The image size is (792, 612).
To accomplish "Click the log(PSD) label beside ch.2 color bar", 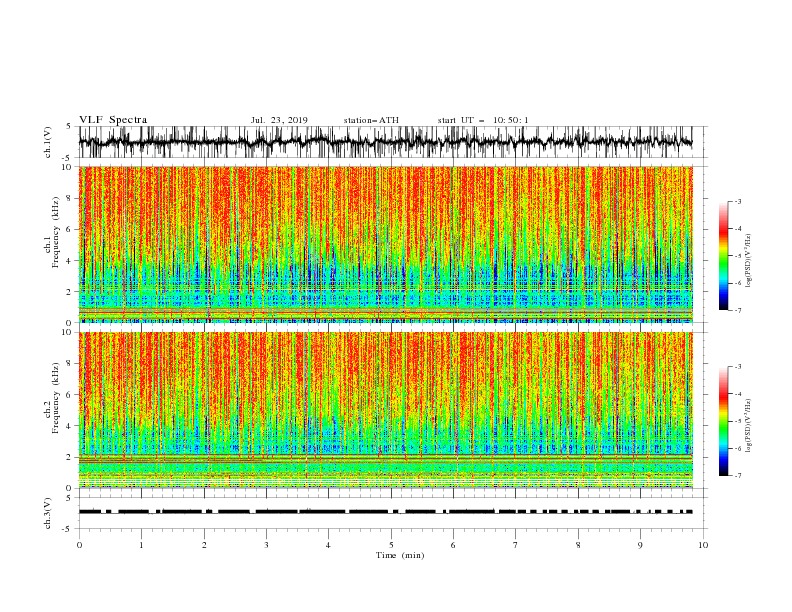I will [748, 426].
